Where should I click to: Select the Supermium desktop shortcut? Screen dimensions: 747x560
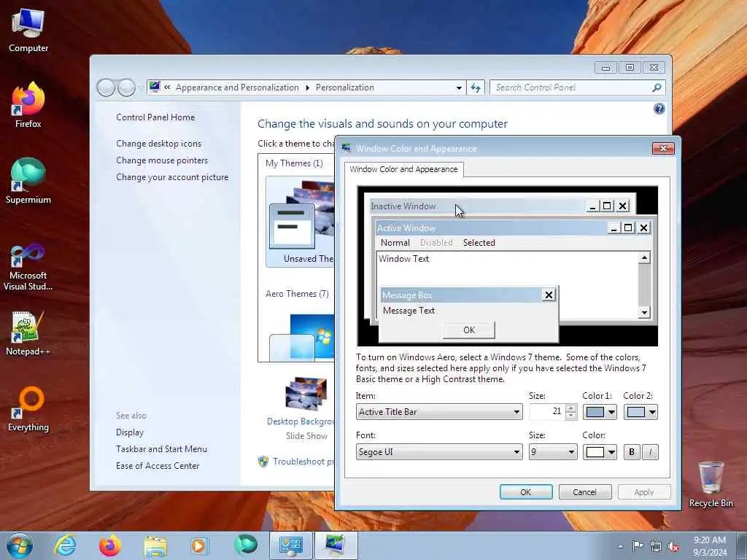pyautogui.click(x=28, y=181)
